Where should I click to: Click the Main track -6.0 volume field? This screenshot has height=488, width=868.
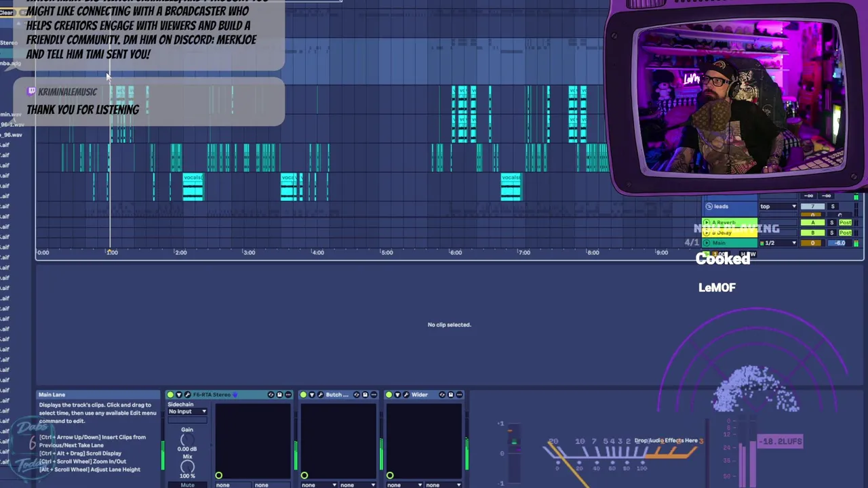pos(840,243)
